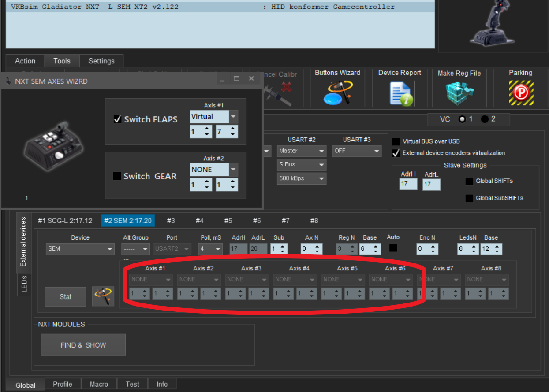Click the Stat button
Screen dimensions: 549x392
tap(65, 296)
